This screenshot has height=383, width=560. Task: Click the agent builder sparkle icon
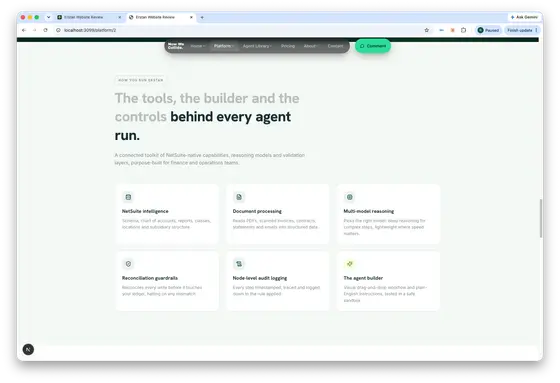[x=350, y=264]
